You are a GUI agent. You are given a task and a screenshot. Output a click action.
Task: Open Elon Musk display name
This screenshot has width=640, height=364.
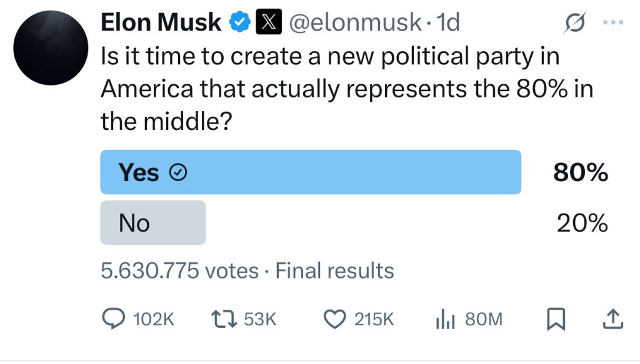click(x=161, y=22)
